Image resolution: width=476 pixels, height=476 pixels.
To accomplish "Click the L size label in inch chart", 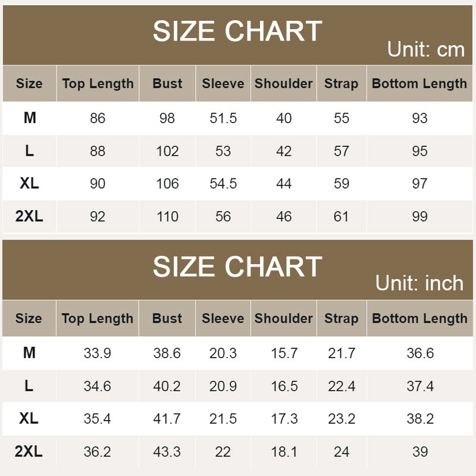I will click(x=29, y=386).
